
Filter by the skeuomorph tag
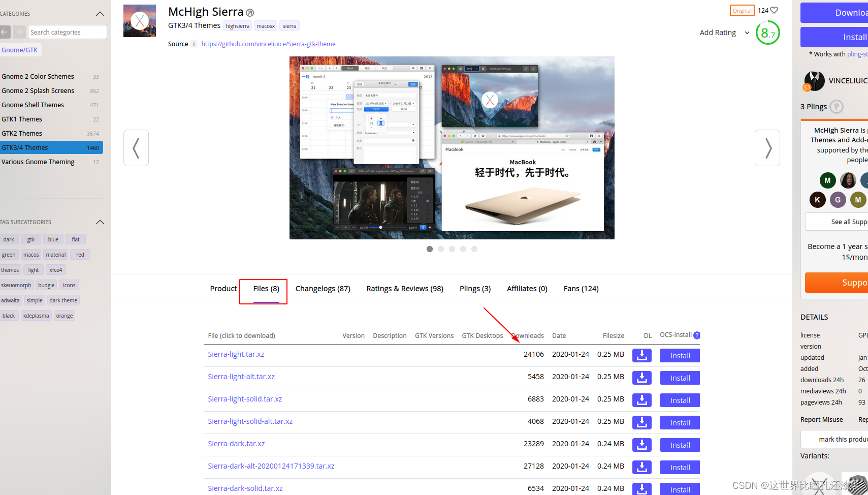(x=16, y=285)
